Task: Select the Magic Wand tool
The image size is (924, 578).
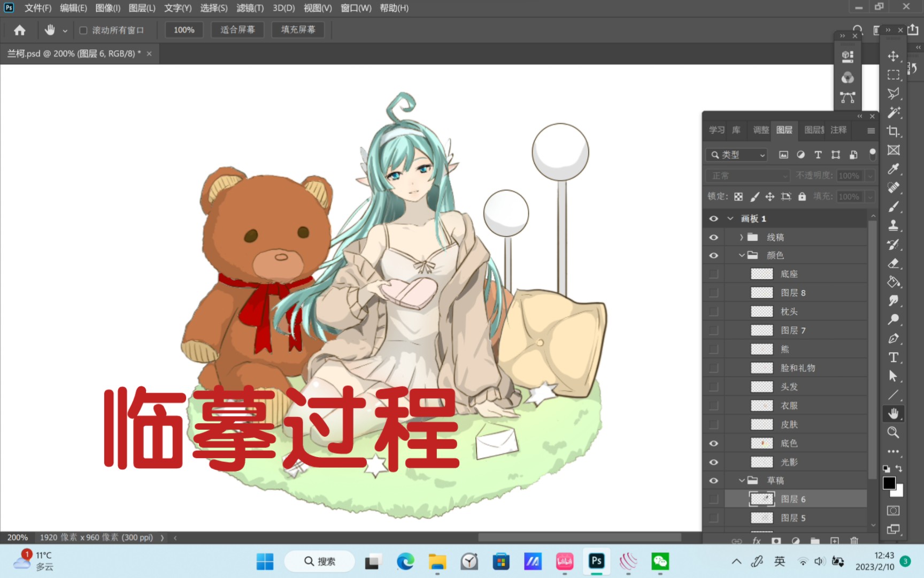Action: pyautogui.click(x=893, y=112)
